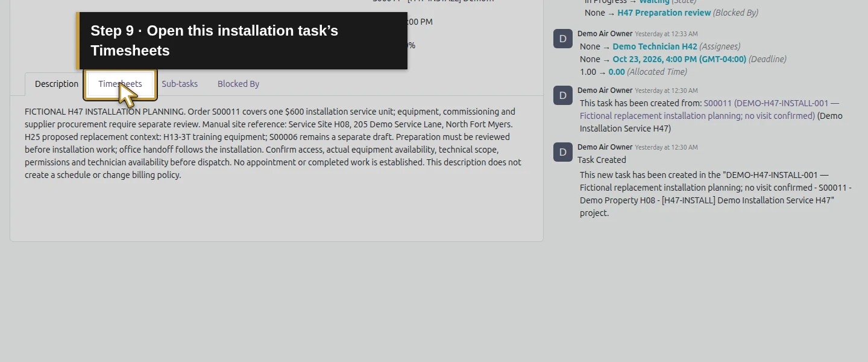This screenshot has height=362, width=868.
Task: Select the '(Allocated Time)' label in chatter
Action: coord(656,72)
